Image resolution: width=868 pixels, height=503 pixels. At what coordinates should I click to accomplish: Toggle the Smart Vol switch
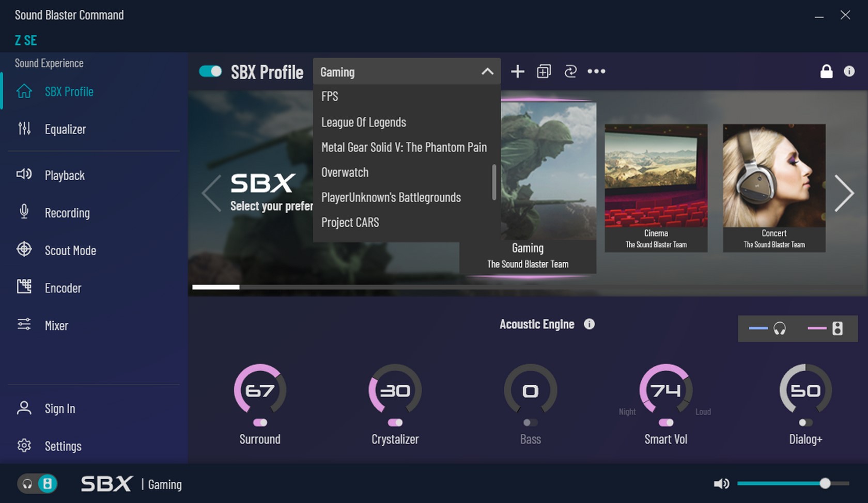[666, 422]
